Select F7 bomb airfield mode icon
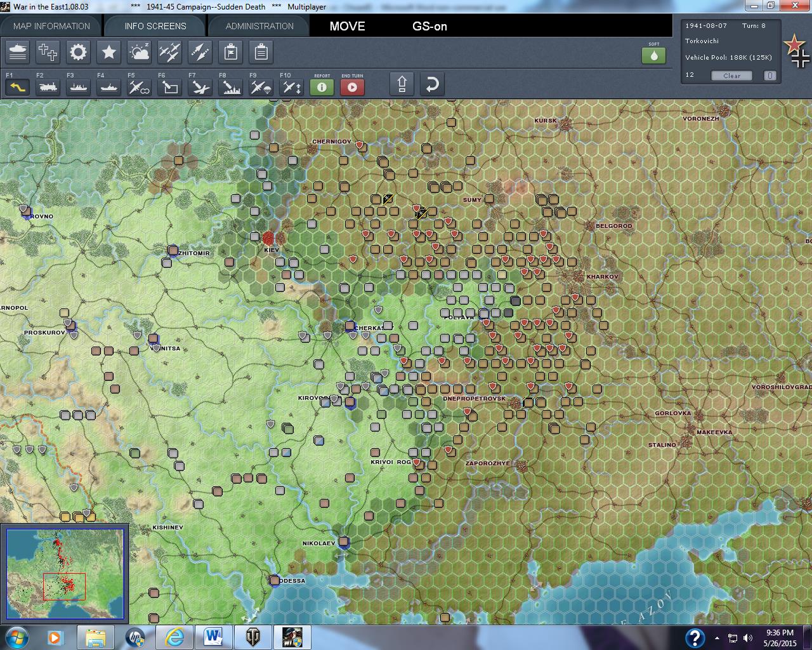This screenshot has width=812, height=650. (200, 87)
